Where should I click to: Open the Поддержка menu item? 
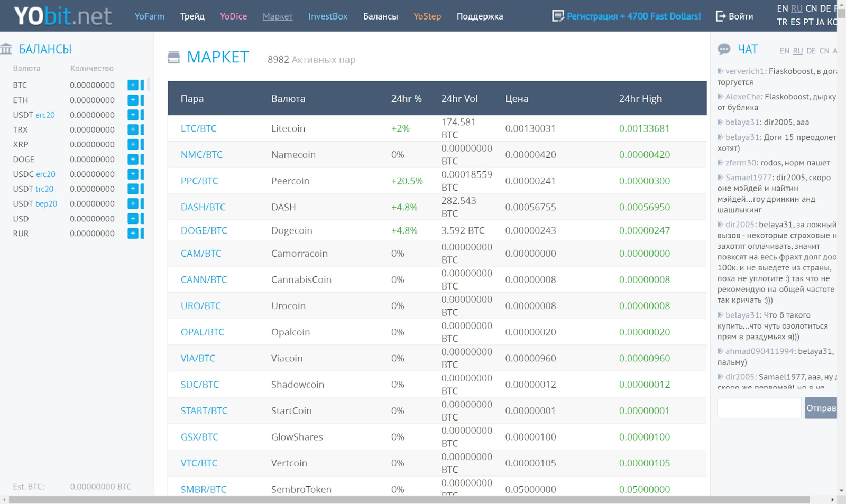click(480, 16)
